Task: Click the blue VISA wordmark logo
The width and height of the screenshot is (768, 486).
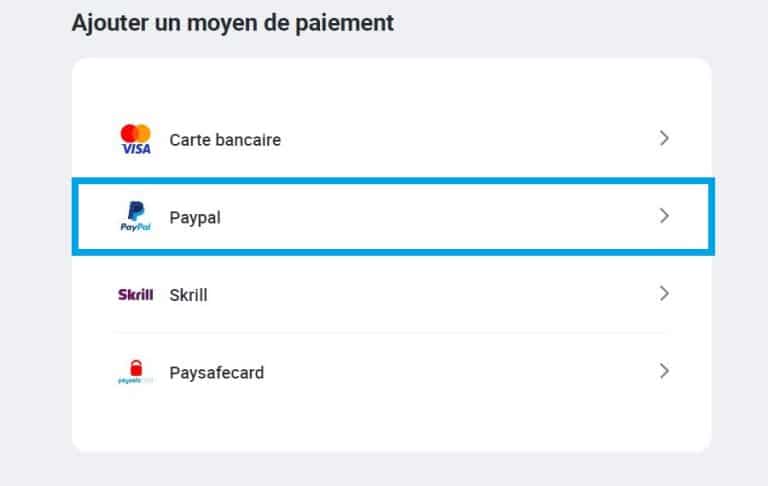Action: 135,148
